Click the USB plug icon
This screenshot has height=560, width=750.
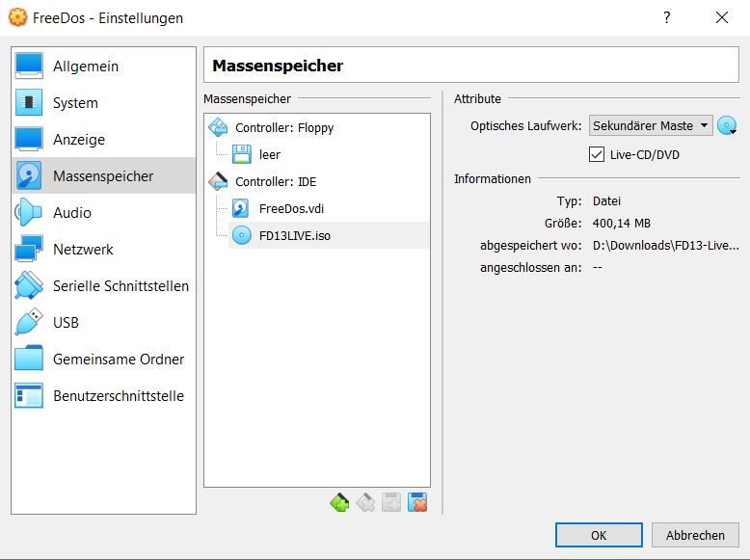pyautogui.click(x=29, y=322)
